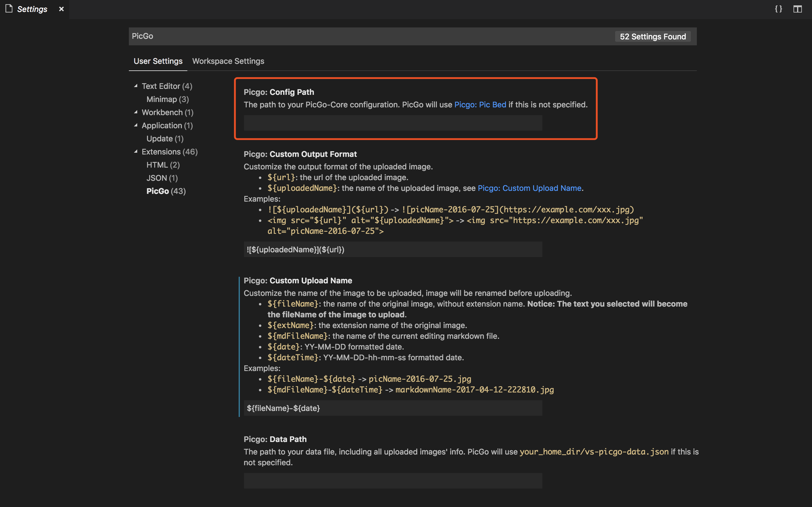The height and width of the screenshot is (507, 812).
Task: Collapse the Workbench tree arrow
Action: [136, 112]
